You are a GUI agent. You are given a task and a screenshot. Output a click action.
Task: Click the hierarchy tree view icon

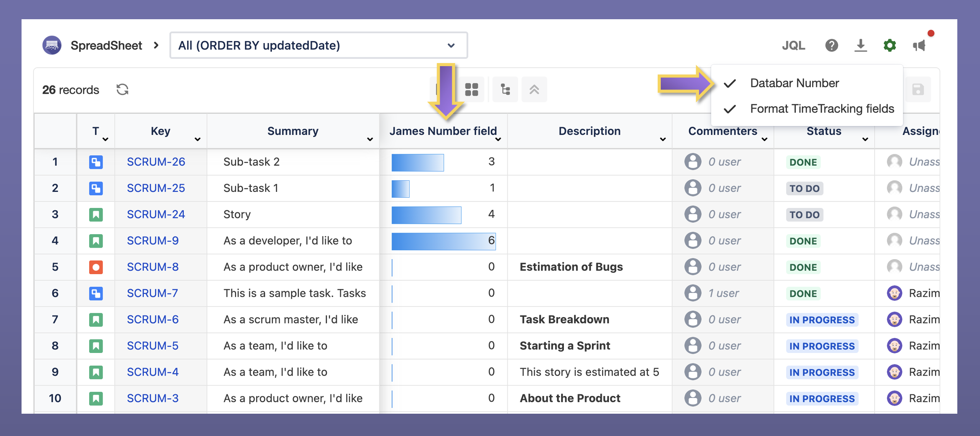[x=505, y=90]
